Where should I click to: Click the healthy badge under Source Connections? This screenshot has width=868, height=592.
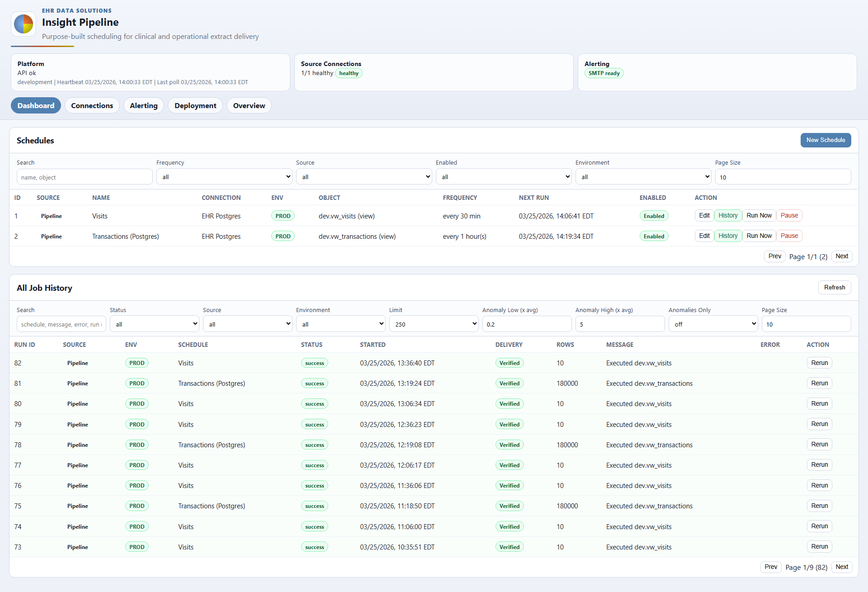(x=348, y=73)
